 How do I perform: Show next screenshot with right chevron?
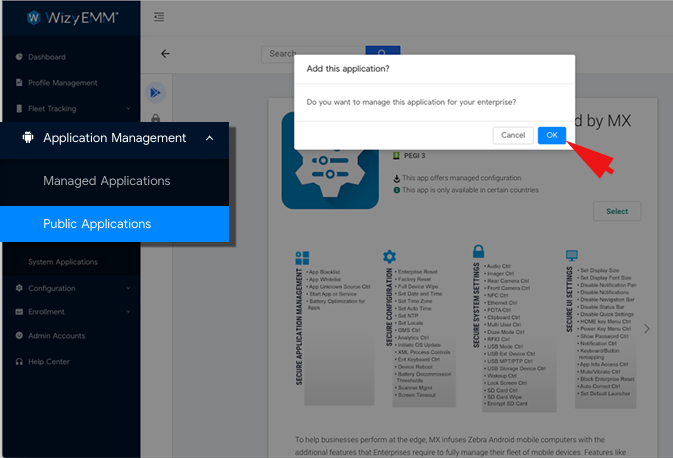point(647,329)
